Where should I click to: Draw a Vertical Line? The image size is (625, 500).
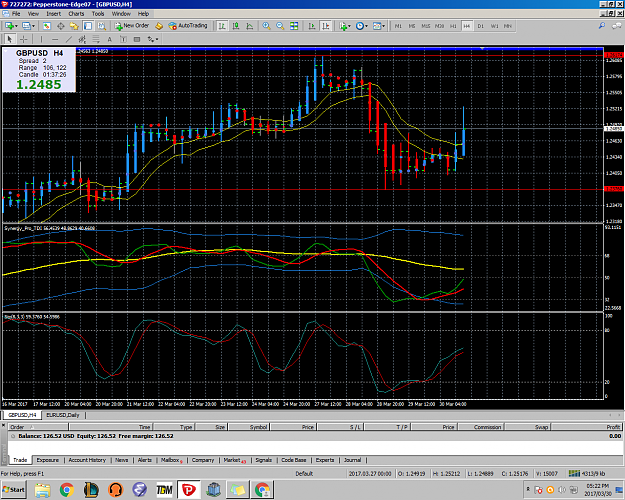(x=41, y=39)
